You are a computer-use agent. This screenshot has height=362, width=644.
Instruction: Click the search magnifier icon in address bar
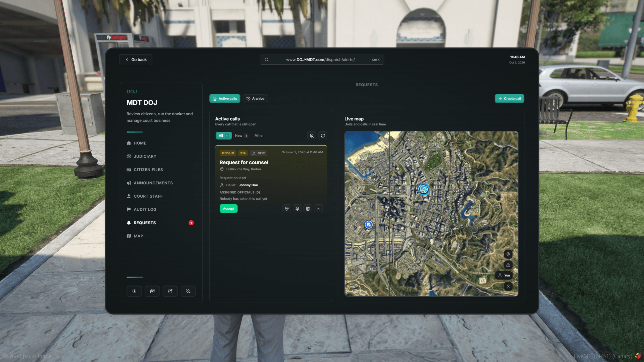click(x=267, y=60)
